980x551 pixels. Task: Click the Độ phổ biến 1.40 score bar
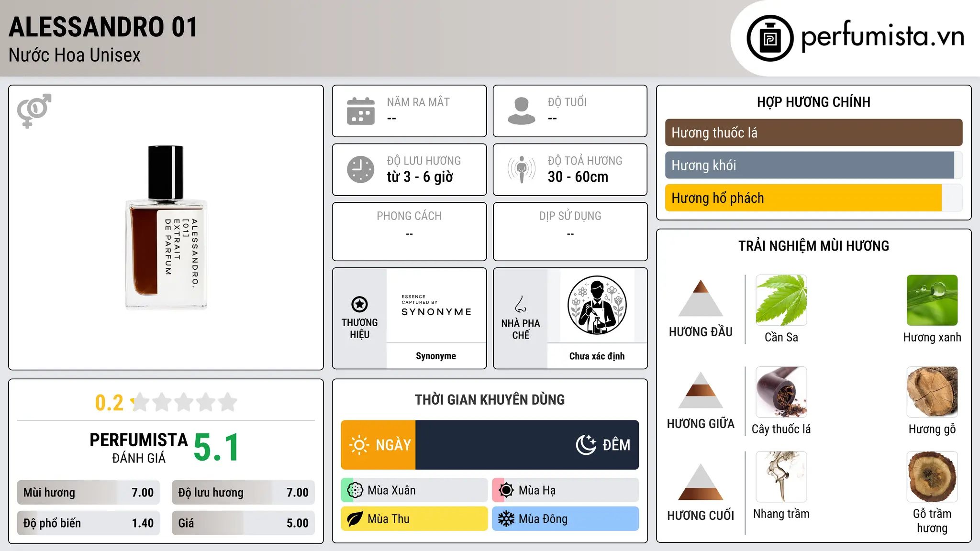pyautogui.click(x=89, y=523)
